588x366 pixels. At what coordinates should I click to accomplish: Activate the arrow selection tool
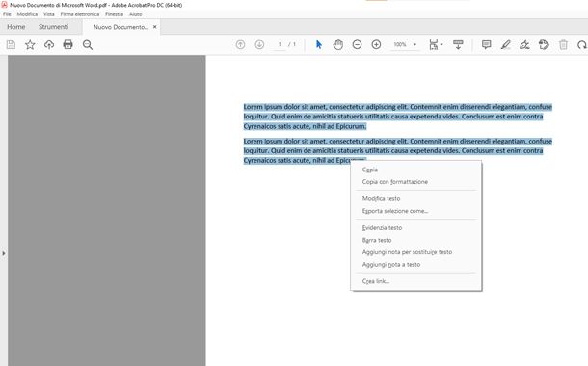pyautogui.click(x=319, y=45)
